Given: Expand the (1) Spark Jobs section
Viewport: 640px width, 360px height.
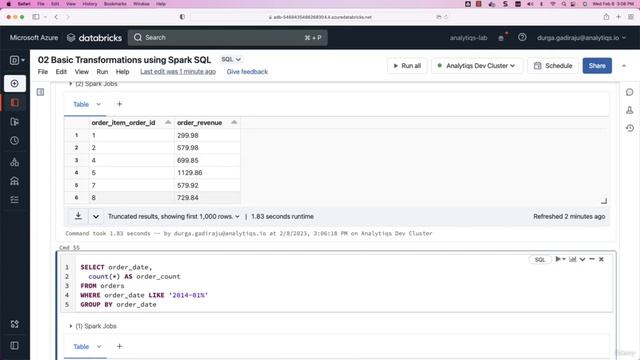Looking at the screenshot, I should click(x=93, y=326).
